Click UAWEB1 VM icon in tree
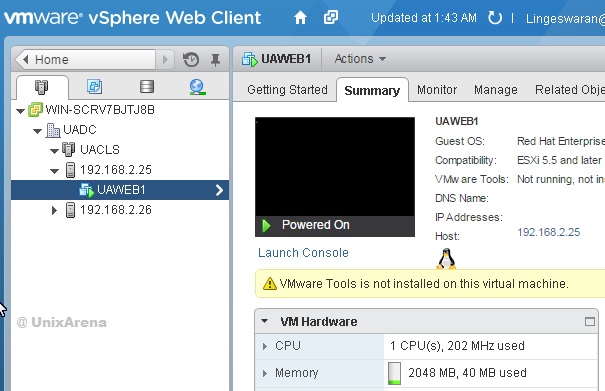This screenshot has width=605, height=391. [x=86, y=190]
